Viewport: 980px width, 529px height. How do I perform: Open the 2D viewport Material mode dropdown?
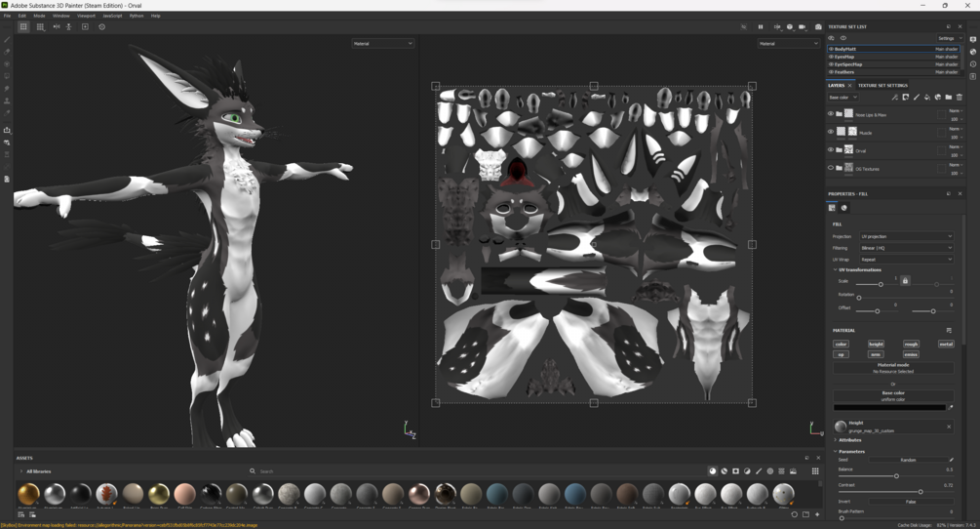tap(789, 43)
